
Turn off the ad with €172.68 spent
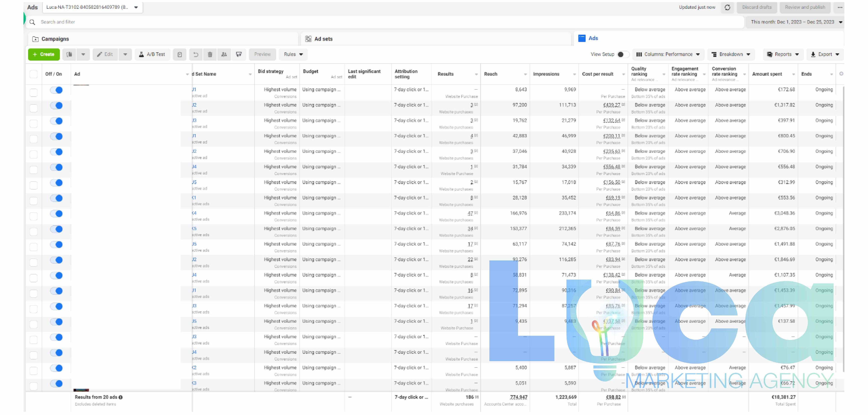[56, 90]
